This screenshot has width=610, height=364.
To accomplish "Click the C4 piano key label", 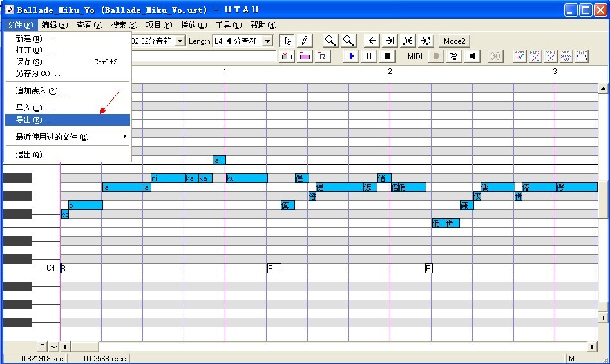I will tap(51, 267).
